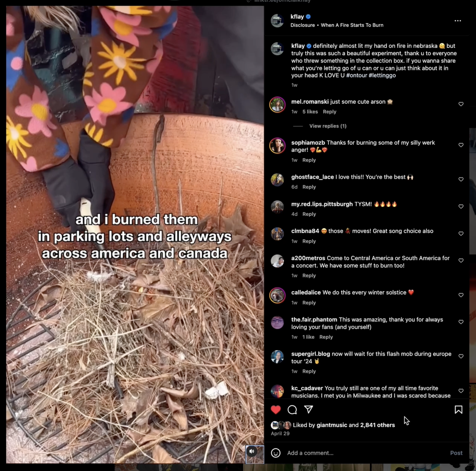
Task: Submit comment with the Post button
Action: click(x=456, y=453)
